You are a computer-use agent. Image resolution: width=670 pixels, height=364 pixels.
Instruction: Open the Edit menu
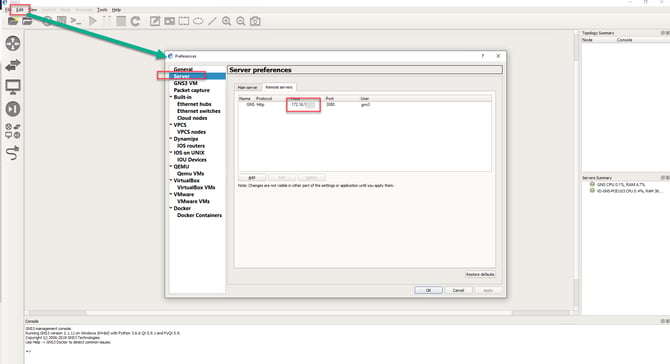(x=20, y=9)
